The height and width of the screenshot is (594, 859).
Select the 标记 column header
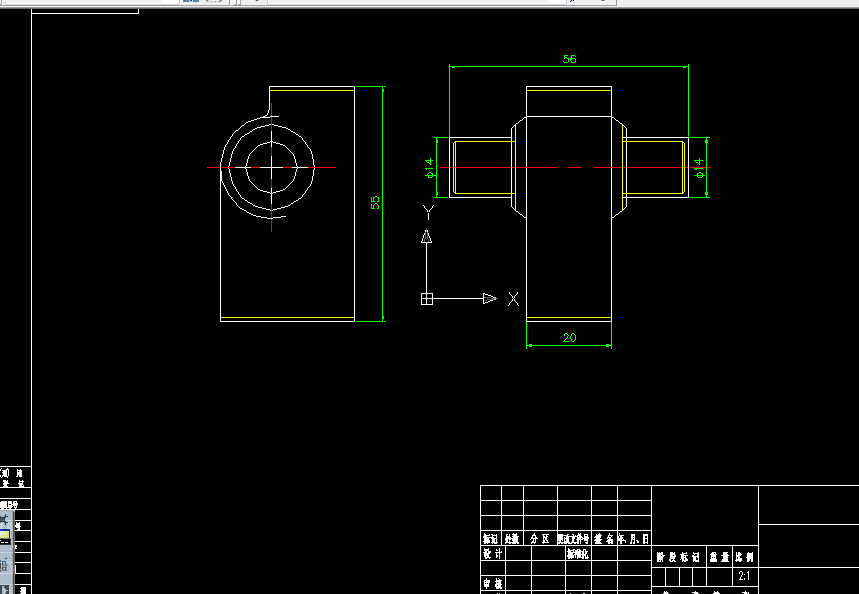pyautogui.click(x=490, y=539)
